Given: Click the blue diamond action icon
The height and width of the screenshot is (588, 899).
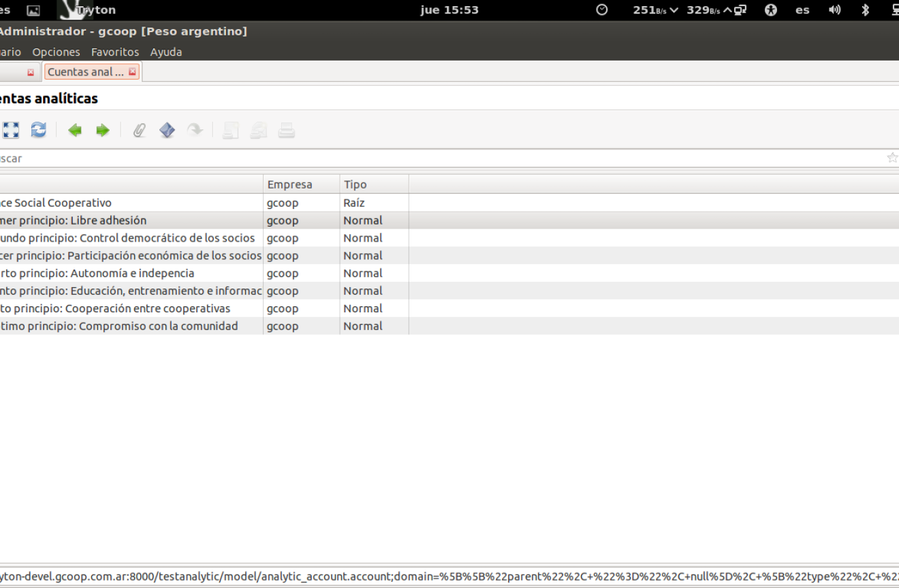Looking at the screenshot, I should click(x=167, y=130).
